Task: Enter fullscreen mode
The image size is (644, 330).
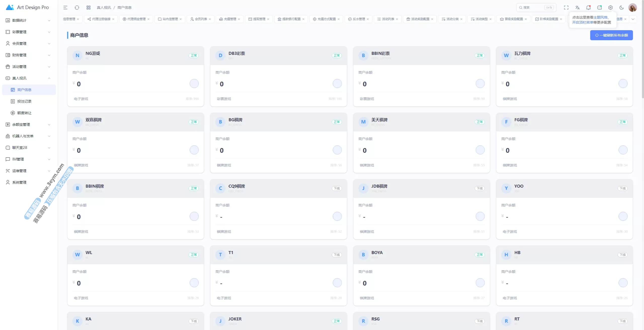Action: coord(566,8)
